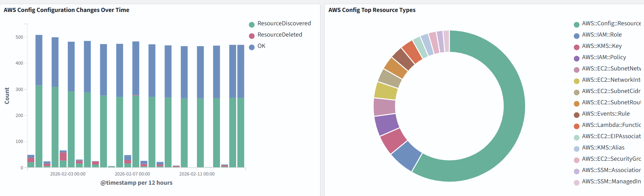
Task: Click the AWS::IAM::Role legend entry
Action: pyautogui.click(x=602, y=35)
